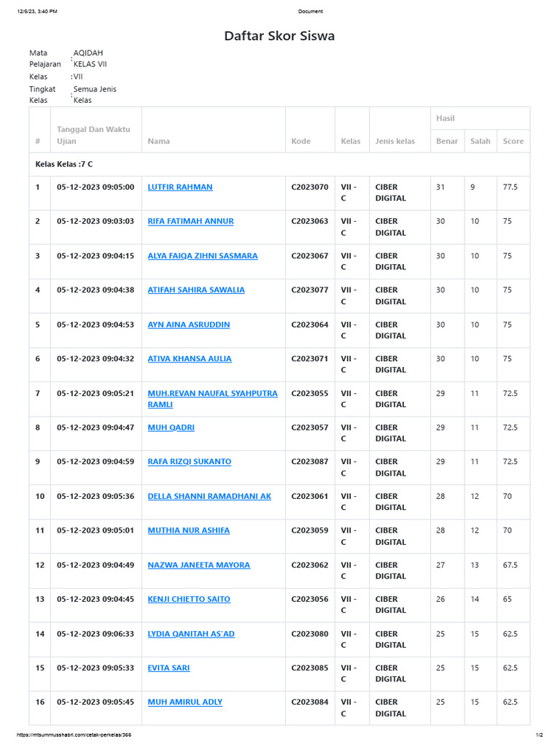Screen dimensions: 560x747
Task: Select DELLA SHANNI RAMADHANI AK link
Action: [209, 496]
